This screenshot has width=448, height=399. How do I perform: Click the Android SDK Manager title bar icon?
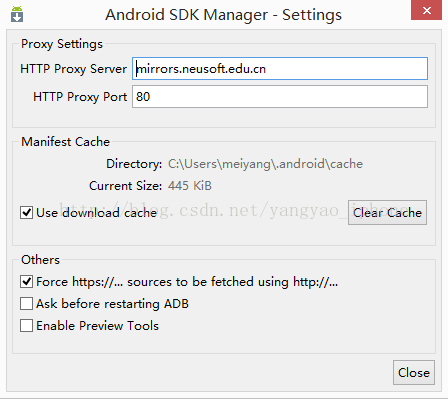point(17,14)
